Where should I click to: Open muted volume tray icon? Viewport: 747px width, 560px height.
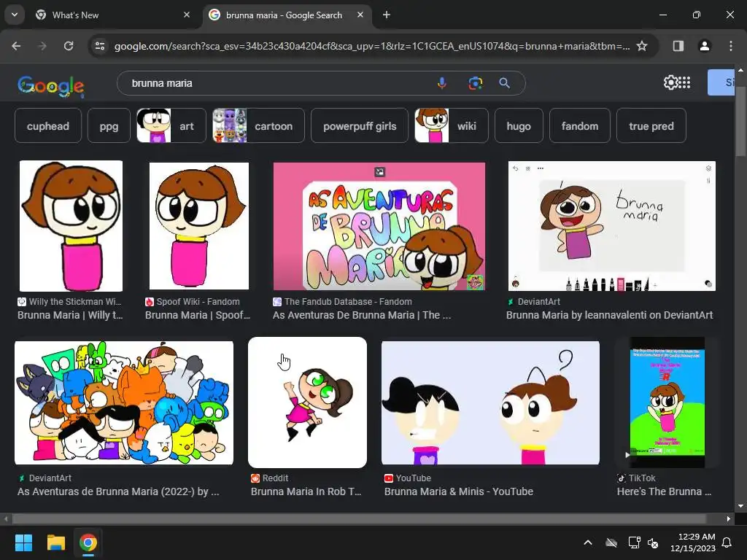coord(653,542)
